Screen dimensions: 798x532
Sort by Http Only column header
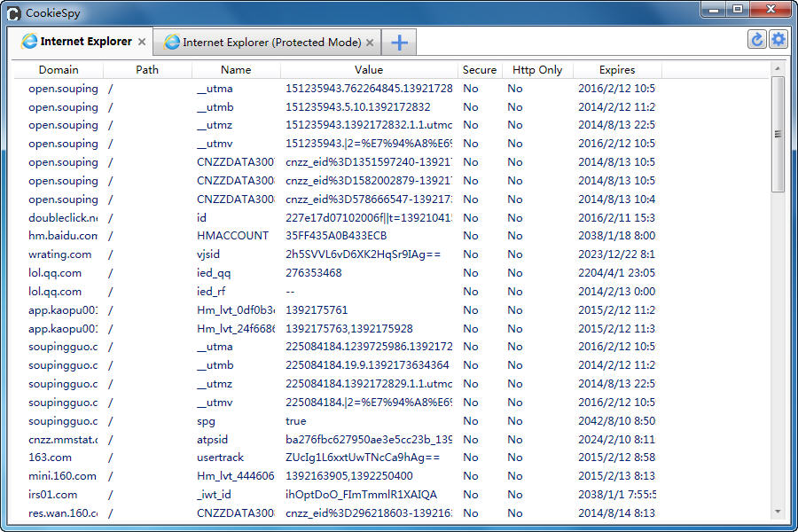537,70
